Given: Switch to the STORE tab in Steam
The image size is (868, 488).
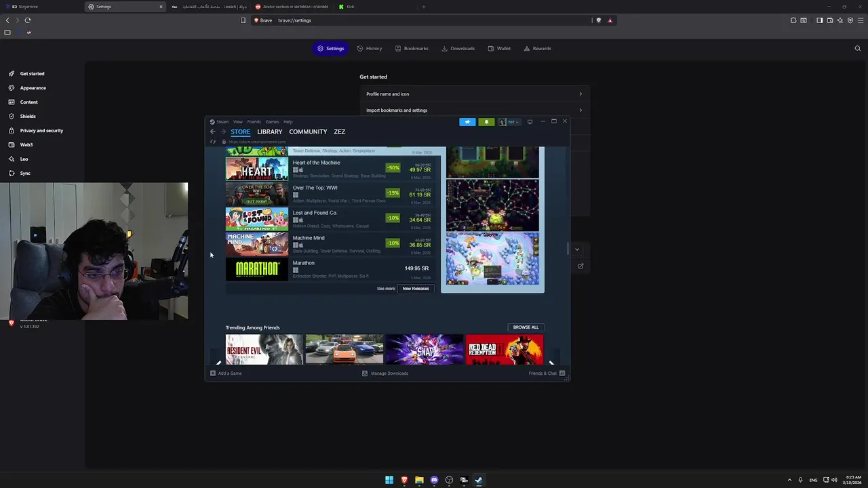Looking at the screenshot, I should (x=241, y=131).
